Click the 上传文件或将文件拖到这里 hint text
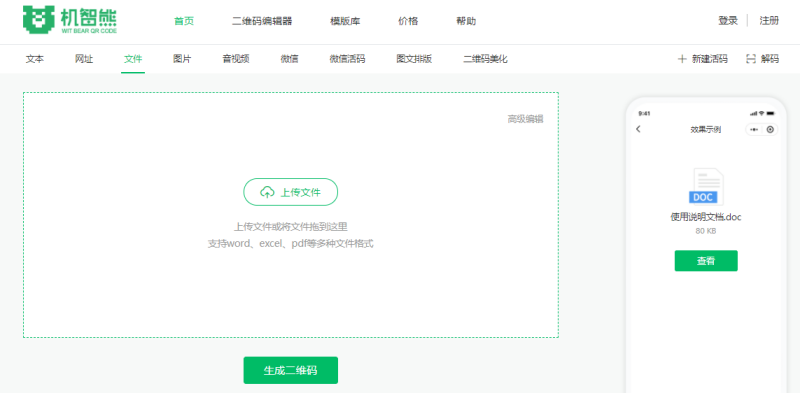The width and height of the screenshot is (800, 393). click(290, 227)
